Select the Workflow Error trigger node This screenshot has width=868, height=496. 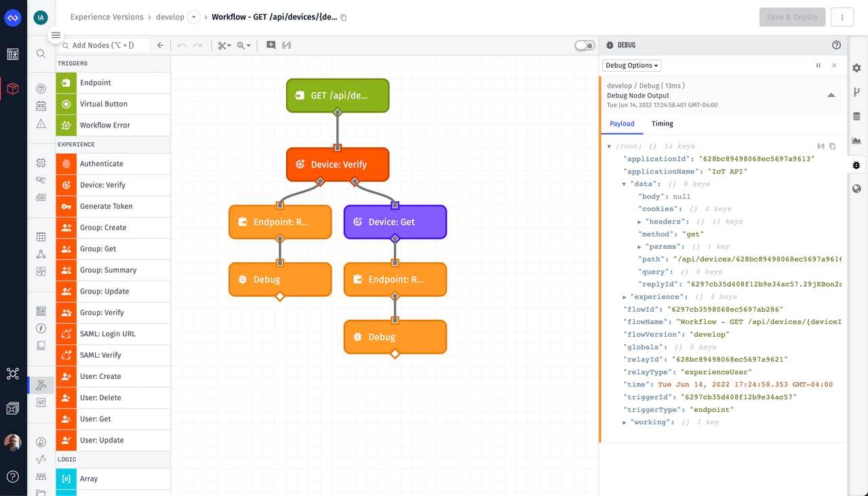[x=113, y=125]
